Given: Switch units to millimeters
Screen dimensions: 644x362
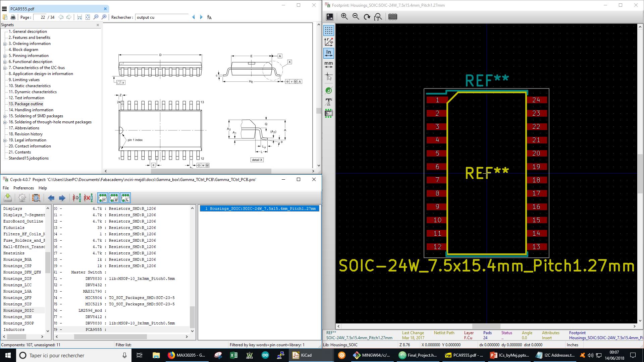Looking at the screenshot, I should pyautogui.click(x=329, y=64).
